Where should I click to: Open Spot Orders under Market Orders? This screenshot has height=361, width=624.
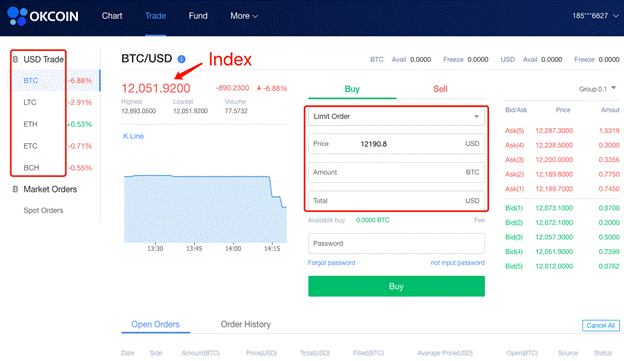(x=43, y=211)
